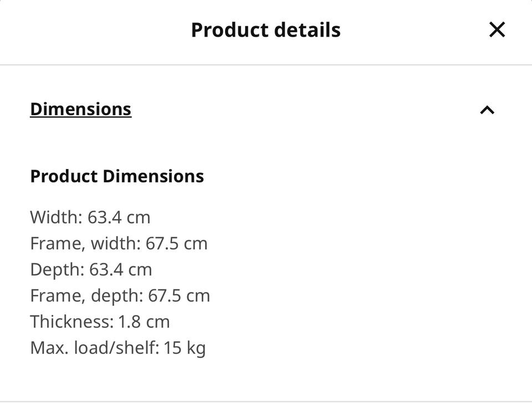Select the 1.8 cm thickness value
Viewport: 532px width, 418px height.
(x=144, y=322)
